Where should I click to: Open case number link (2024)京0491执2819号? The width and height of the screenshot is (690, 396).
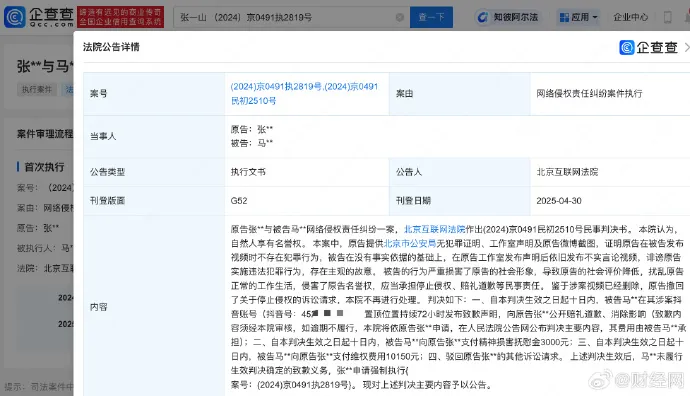point(276,87)
